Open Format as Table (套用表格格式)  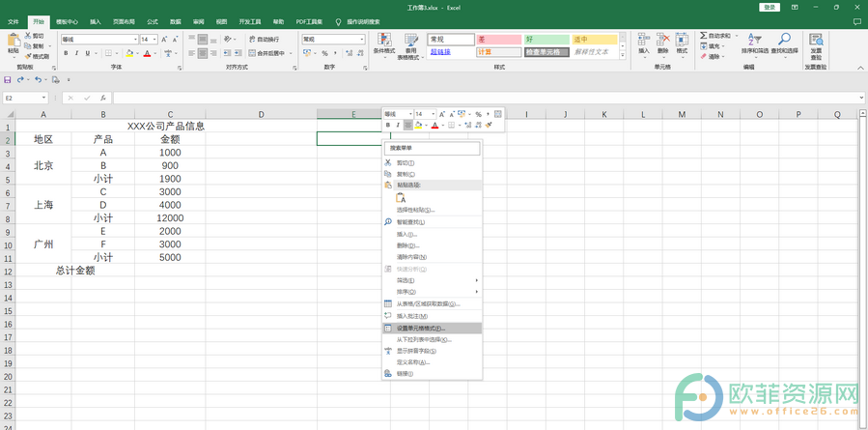410,44
